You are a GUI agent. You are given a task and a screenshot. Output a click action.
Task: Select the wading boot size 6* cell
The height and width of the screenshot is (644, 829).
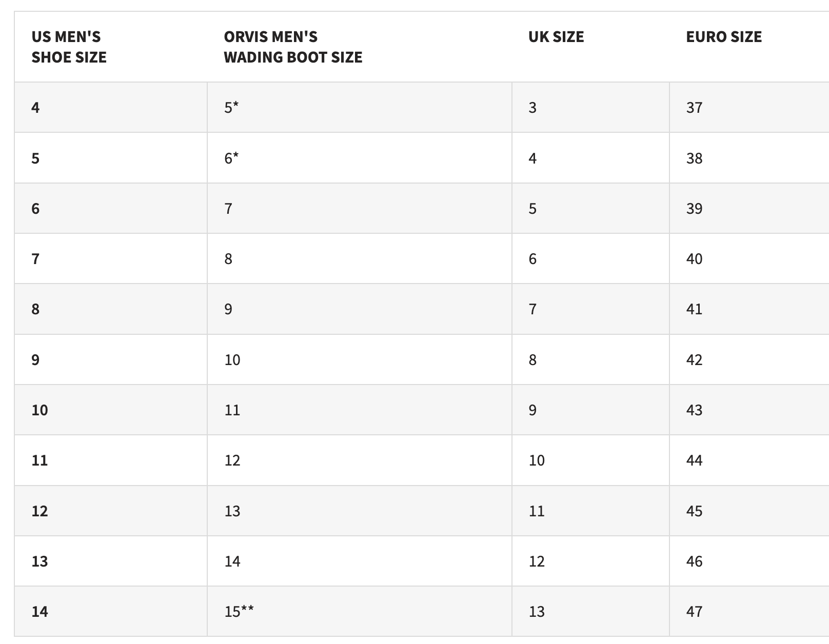[360, 158]
